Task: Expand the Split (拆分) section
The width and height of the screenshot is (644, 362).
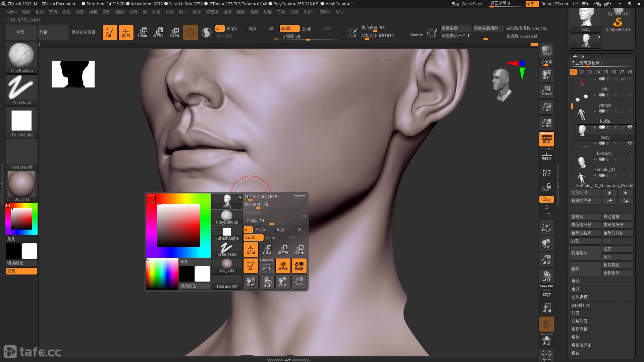Action: tap(601, 281)
